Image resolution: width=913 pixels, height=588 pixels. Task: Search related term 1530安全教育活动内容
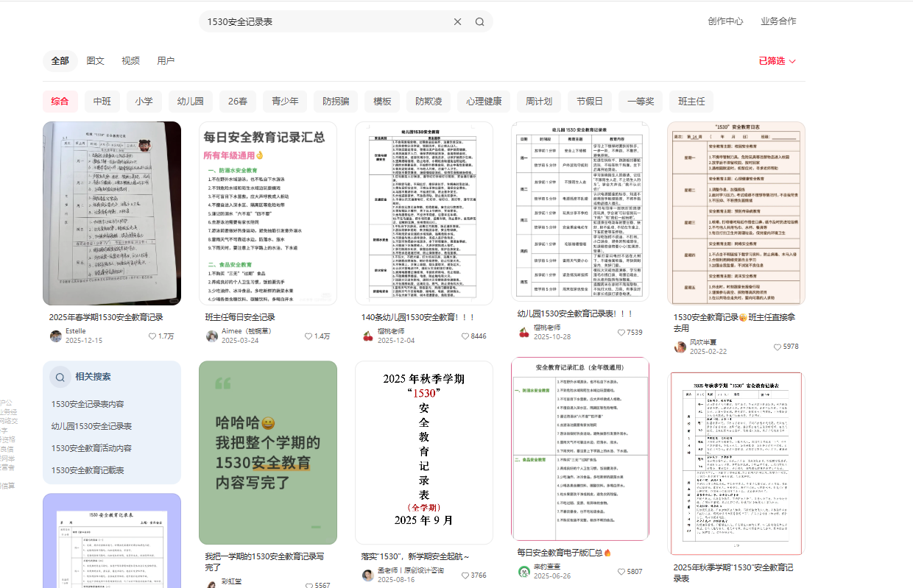[x=91, y=448]
